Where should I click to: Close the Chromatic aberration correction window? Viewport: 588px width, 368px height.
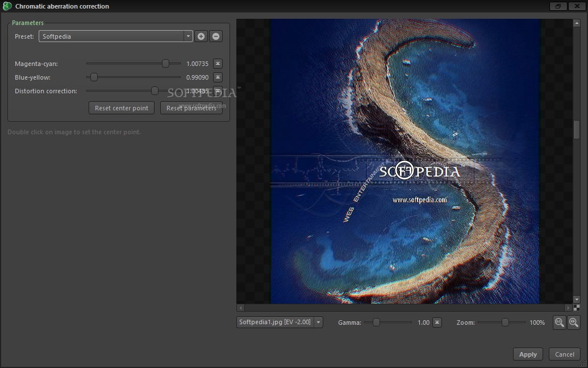pos(577,6)
